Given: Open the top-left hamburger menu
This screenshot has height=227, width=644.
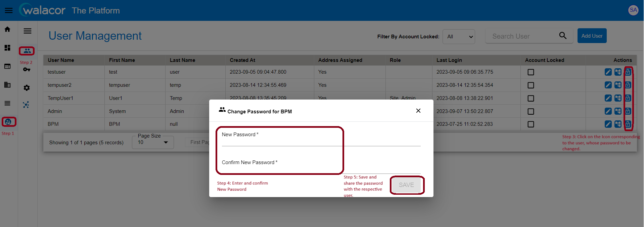Looking at the screenshot, I should point(9,10).
